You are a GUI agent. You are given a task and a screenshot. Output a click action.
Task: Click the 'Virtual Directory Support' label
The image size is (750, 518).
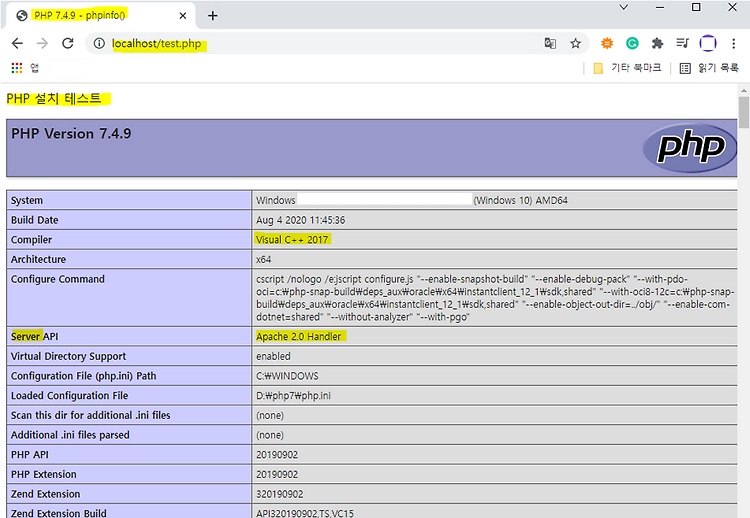68,356
